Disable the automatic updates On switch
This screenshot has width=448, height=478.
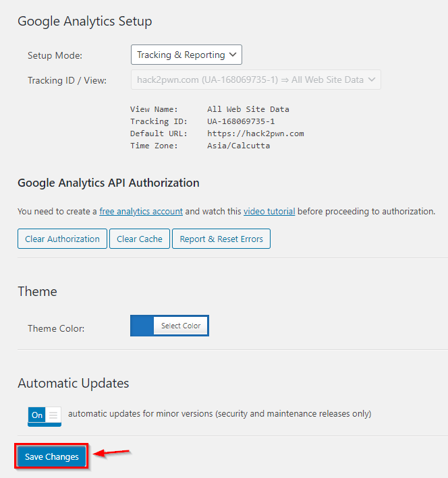coord(45,415)
